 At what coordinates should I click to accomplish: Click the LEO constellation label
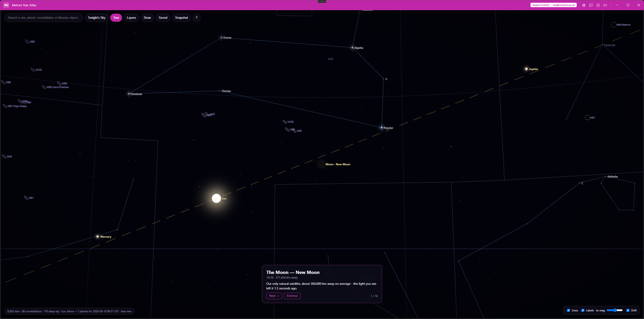tap(330, 59)
